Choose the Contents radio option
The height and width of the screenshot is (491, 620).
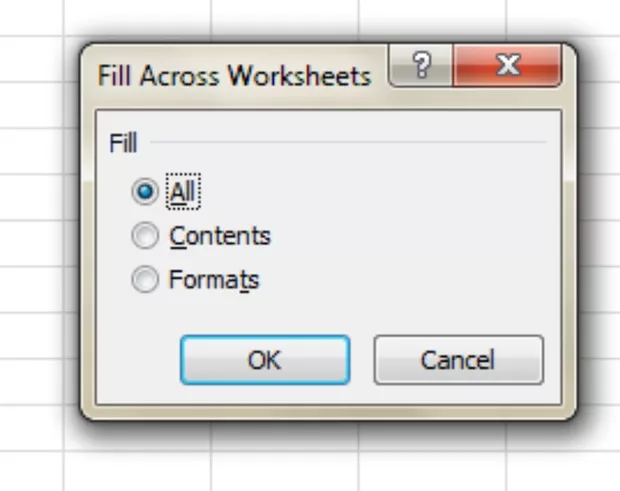pos(146,236)
